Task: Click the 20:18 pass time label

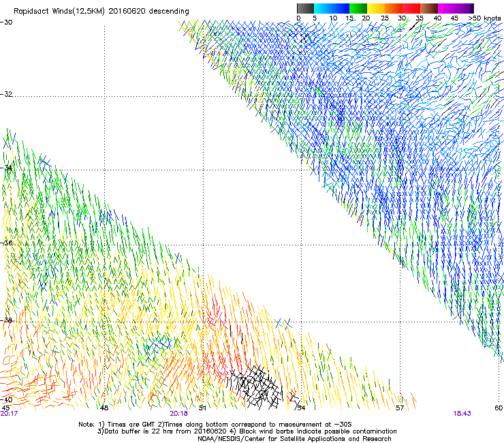Action: point(178,414)
